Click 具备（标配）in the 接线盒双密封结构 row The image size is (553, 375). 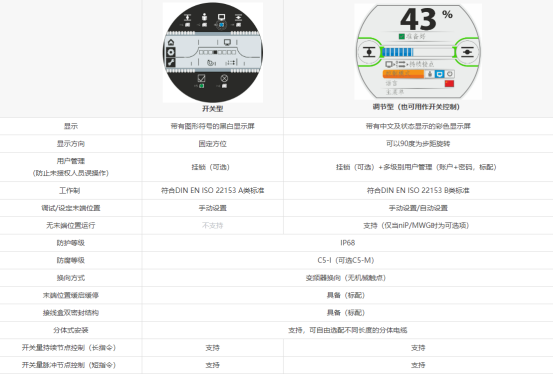(346, 313)
